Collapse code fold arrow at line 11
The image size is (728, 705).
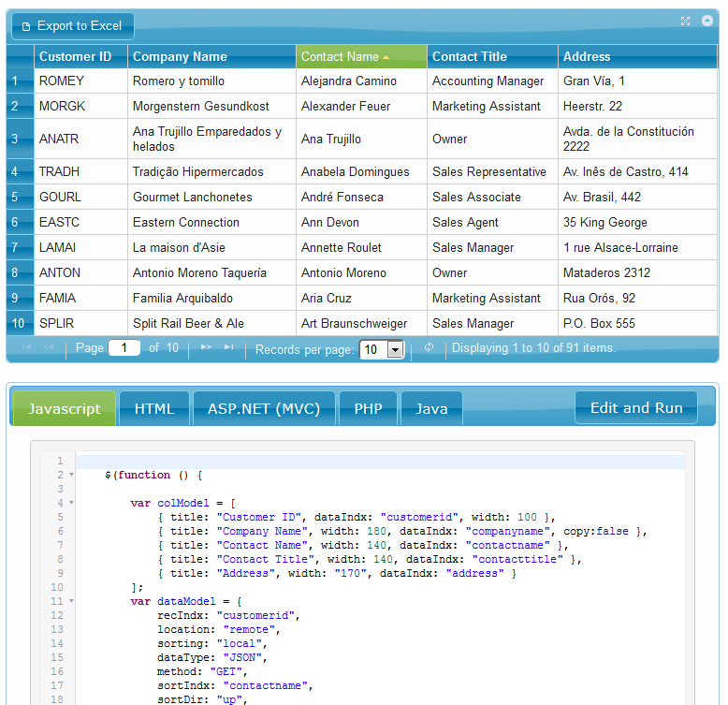tap(71, 601)
